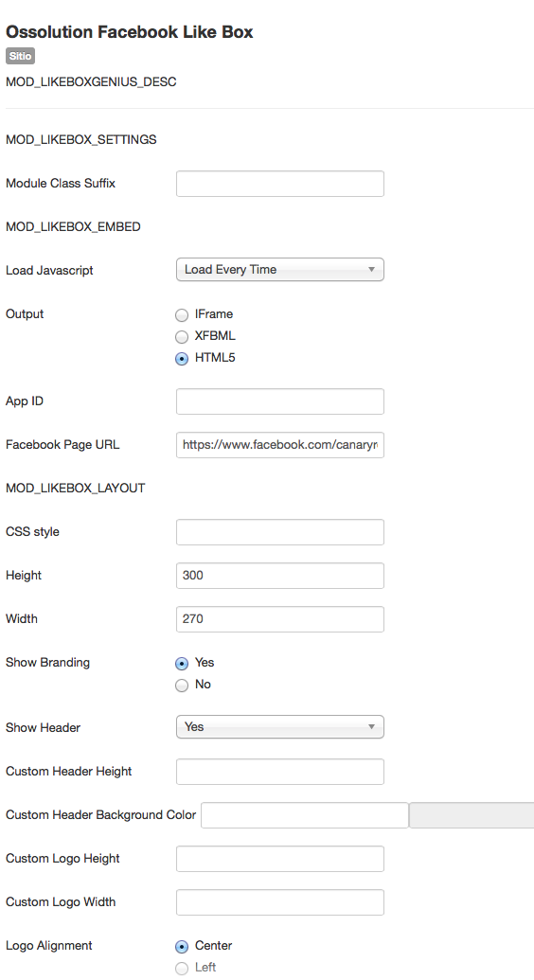The image size is (534, 980).
Task: Click the Sitio badge under the title
Action: click(20, 56)
